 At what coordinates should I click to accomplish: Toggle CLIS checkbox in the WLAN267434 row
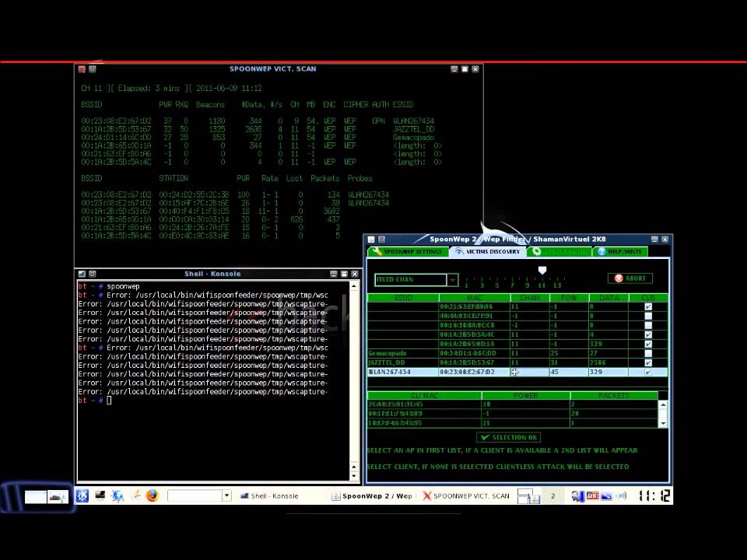point(648,372)
